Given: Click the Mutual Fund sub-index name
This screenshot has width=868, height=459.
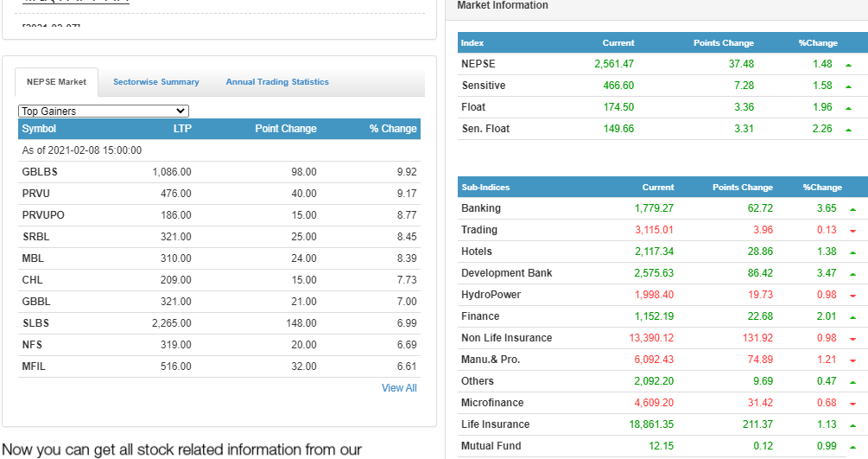Looking at the screenshot, I should point(491,446).
